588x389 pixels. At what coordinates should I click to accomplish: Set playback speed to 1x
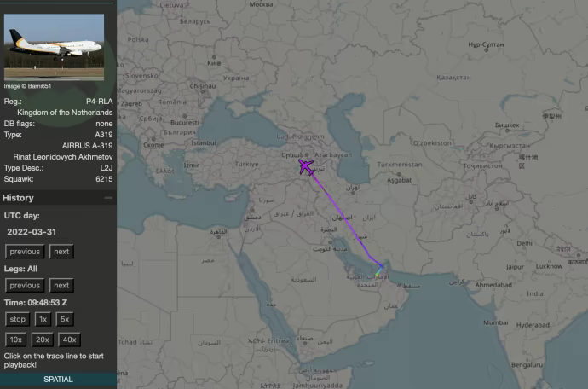(x=42, y=319)
